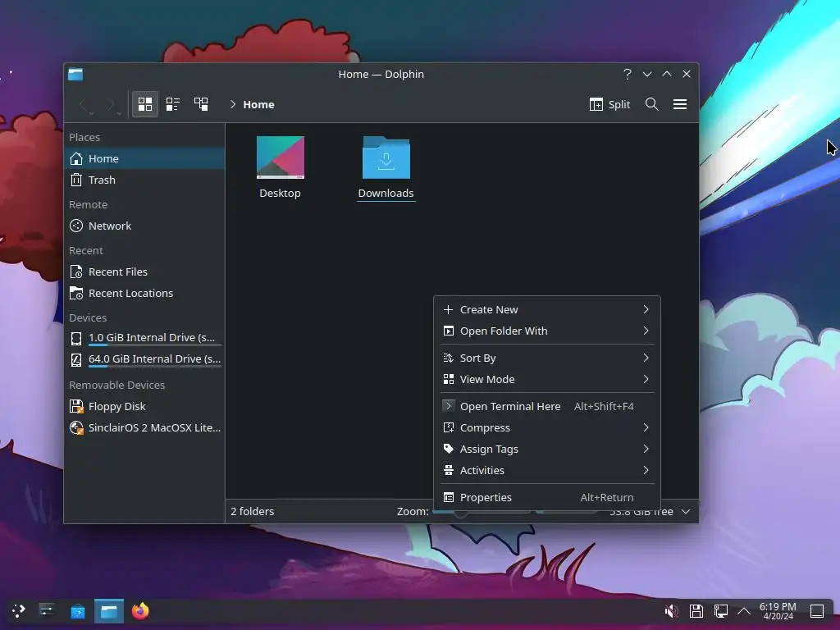Viewport: 840px width, 630px height.
Task: Open the application launcher in taskbar
Action: [x=18, y=611]
